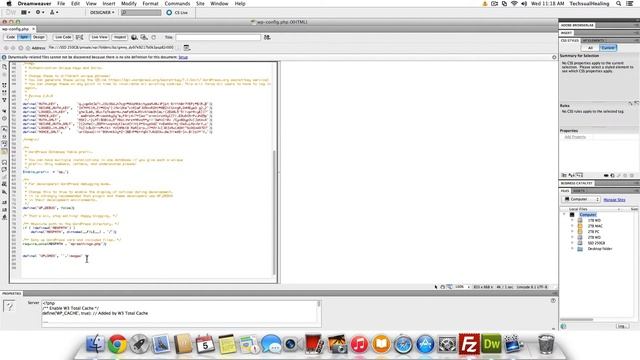Click the Preview in browser globe icon
The image size is (640, 360).
(134, 37)
